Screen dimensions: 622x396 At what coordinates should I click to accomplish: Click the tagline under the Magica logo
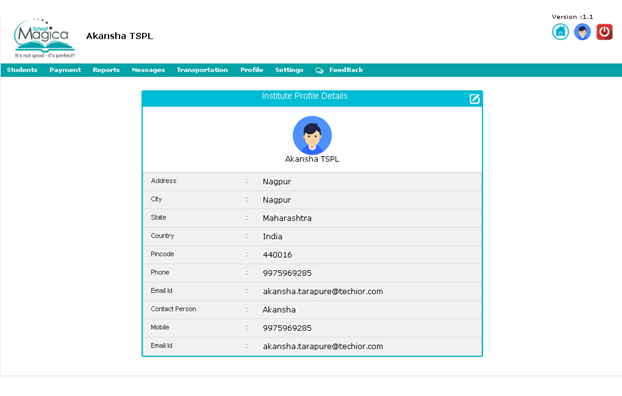[x=45, y=56]
